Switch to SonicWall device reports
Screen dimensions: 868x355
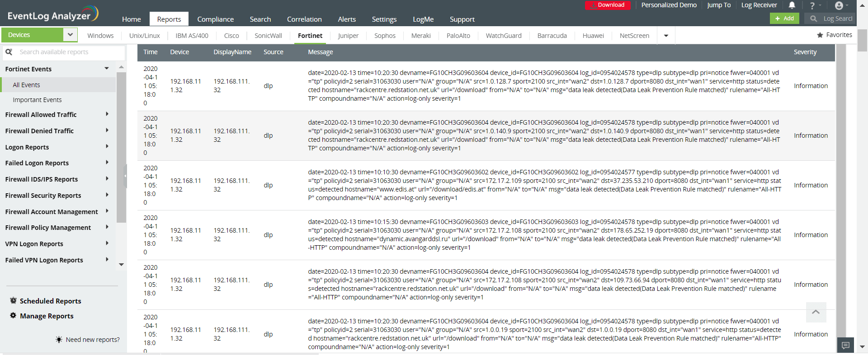point(268,36)
